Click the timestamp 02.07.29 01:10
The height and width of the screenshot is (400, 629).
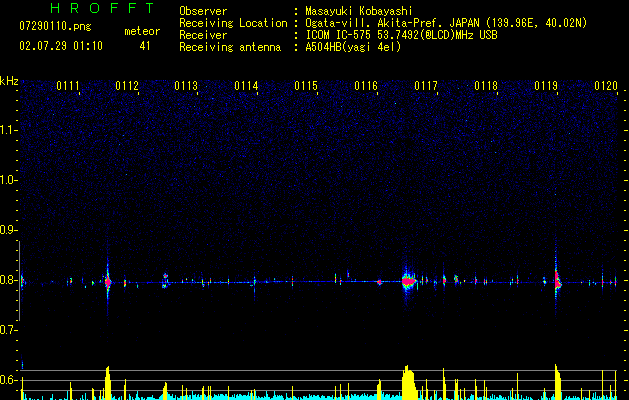tap(61, 46)
